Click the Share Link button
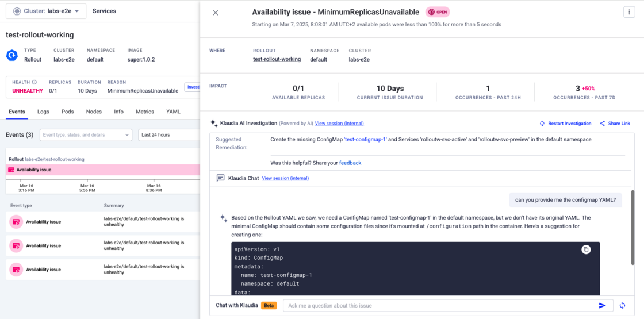The height and width of the screenshot is (319, 644). pos(615,124)
